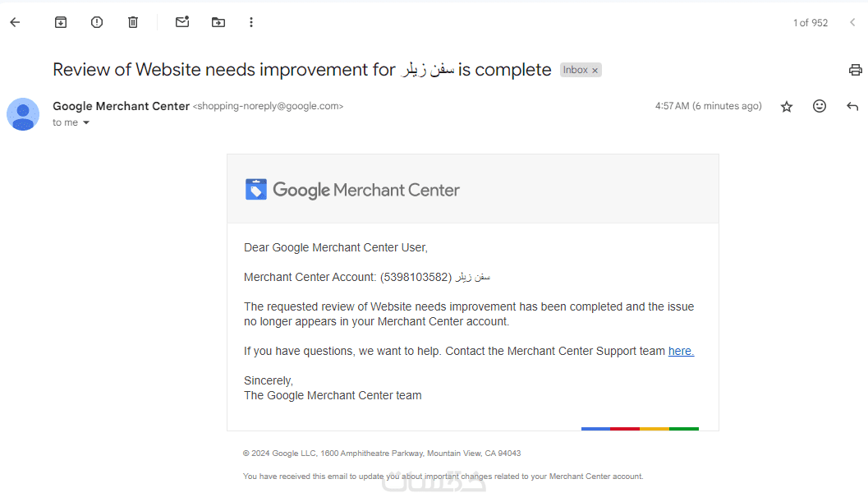Remove the Inbox label using its x
Screen dimensions: 868x502
595,71
